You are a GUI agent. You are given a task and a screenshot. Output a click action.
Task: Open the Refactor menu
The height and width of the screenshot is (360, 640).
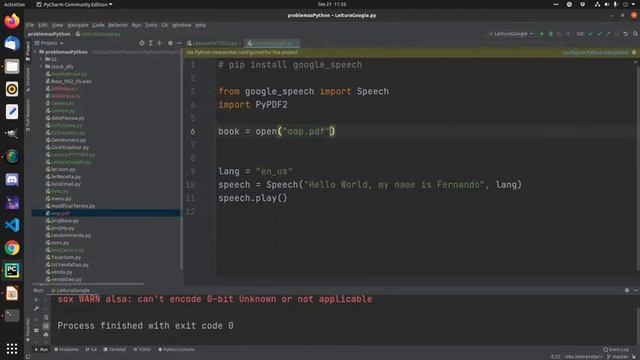tap(118, 25)
